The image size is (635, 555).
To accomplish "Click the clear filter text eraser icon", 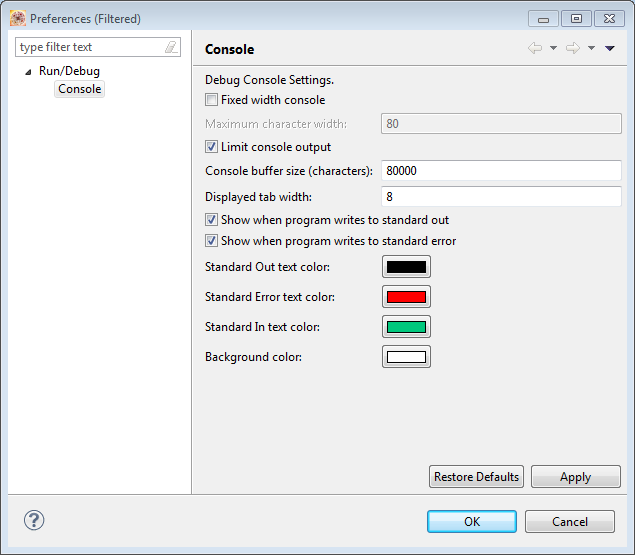I will coord(171,47).
